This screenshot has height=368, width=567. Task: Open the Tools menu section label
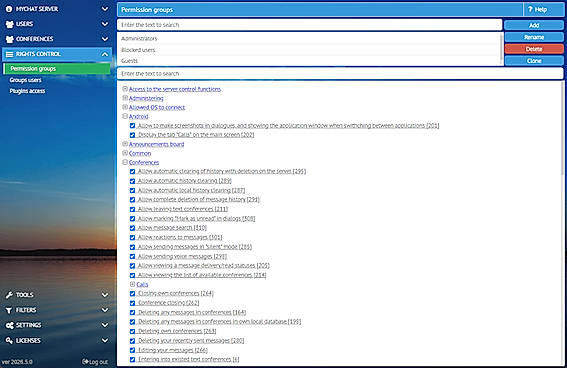(x=25, y=295)
